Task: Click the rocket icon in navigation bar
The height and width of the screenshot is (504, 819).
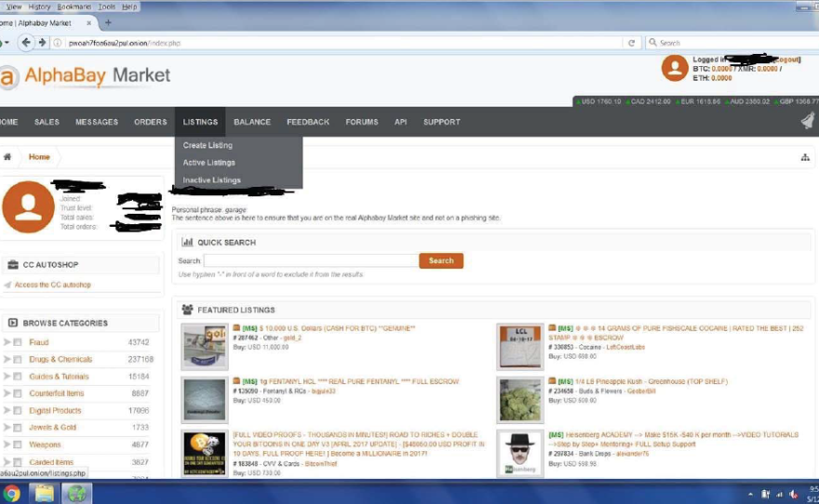Action: pos(808,121)
